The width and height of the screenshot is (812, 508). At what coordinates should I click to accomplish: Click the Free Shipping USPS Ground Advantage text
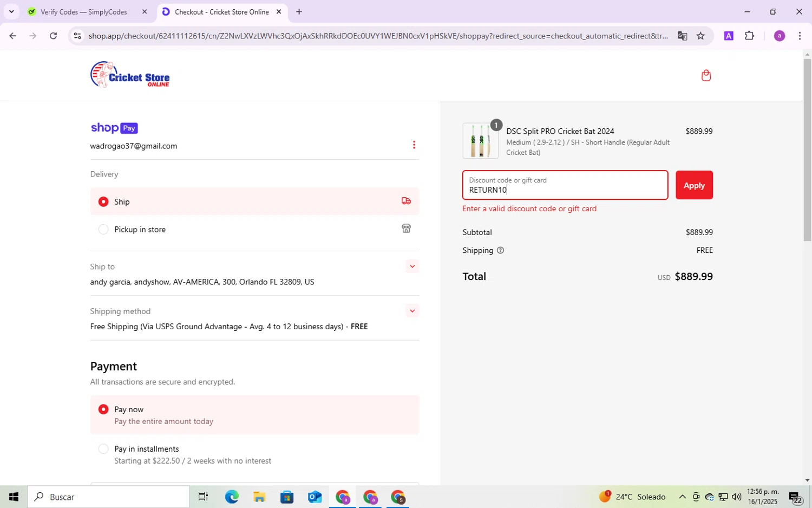click(x=217, y=327)
